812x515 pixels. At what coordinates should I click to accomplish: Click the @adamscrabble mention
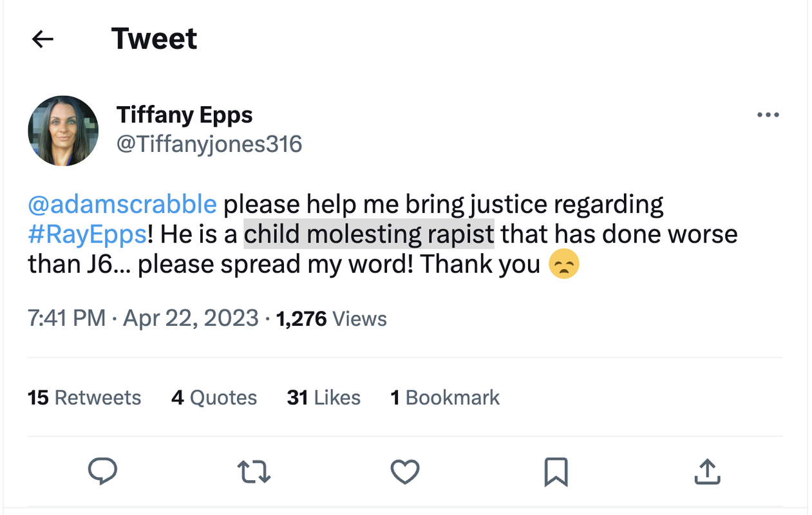click(x=122, y=204)
